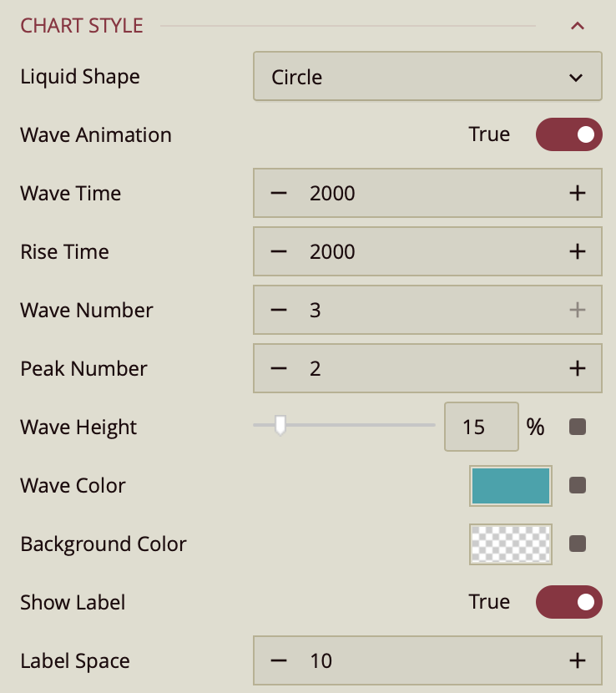The height and width of the screenshot is (693, 616).
Task: Increase Rise Time with plus icon
Action: [577, 252]
